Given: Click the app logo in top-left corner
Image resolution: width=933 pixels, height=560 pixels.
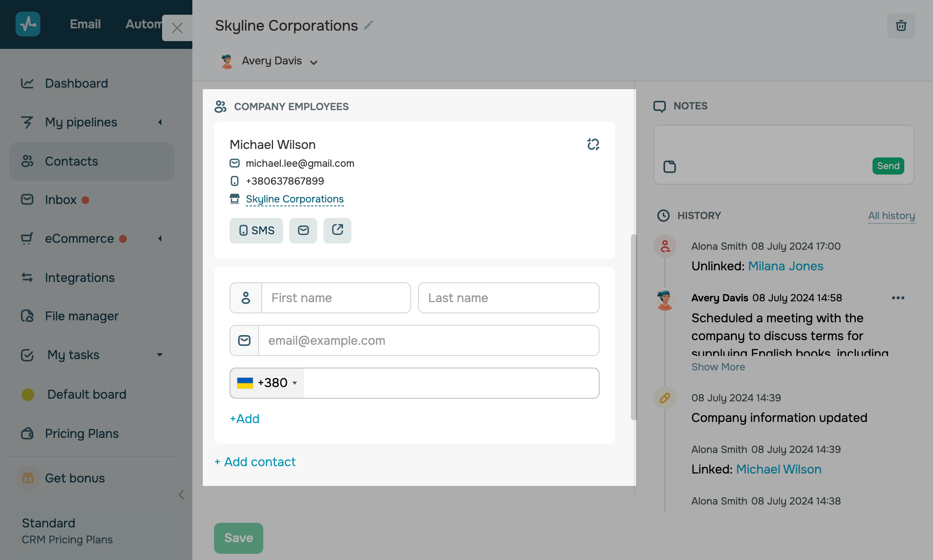Looking at the screenshot, I should [28, 24].
